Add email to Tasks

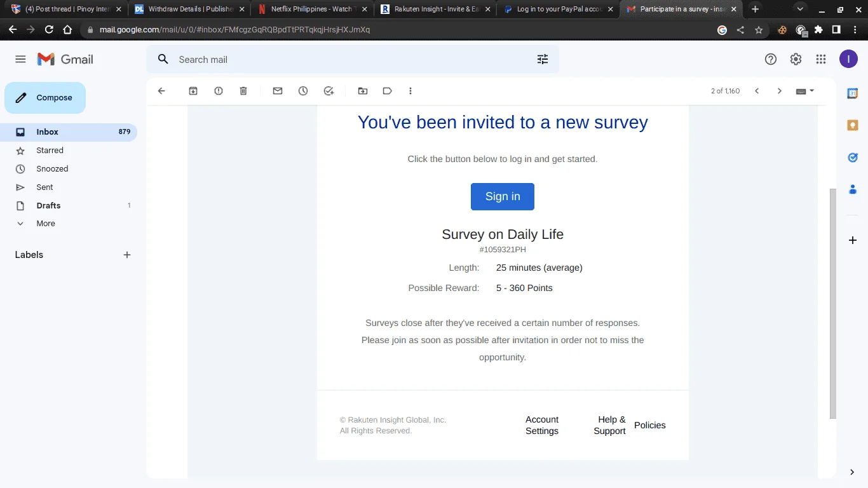[329, 91]
